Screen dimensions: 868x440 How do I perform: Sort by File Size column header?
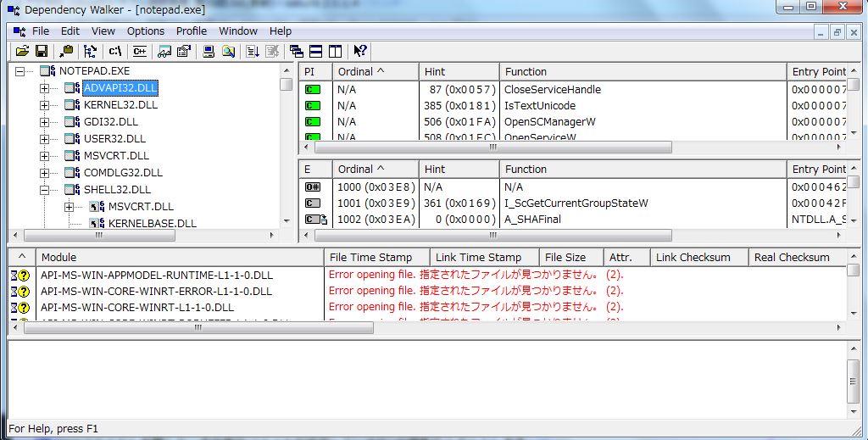point(571,258)
